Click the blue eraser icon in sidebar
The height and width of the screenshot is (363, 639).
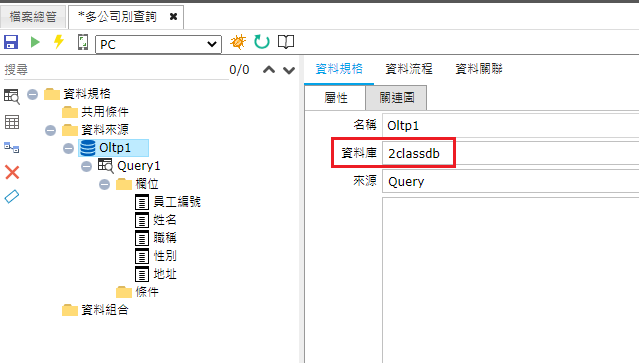pyautogui.click(x=12, y=196)
